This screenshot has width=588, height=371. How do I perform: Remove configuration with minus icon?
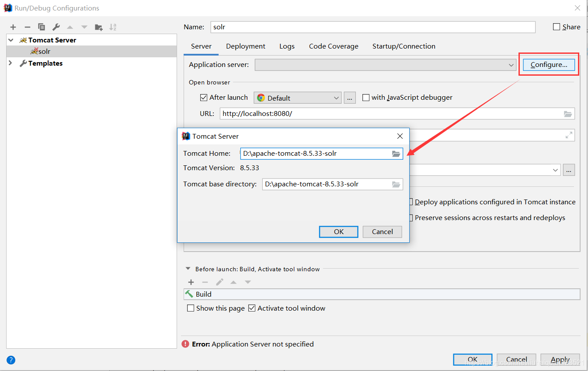point(27,27)
